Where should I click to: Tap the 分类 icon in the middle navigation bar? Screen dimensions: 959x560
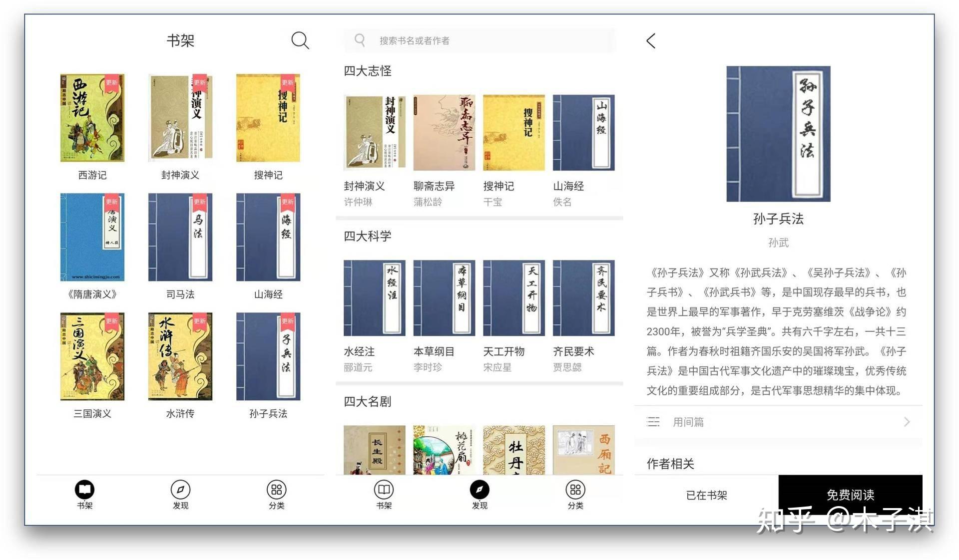[575, 490]
